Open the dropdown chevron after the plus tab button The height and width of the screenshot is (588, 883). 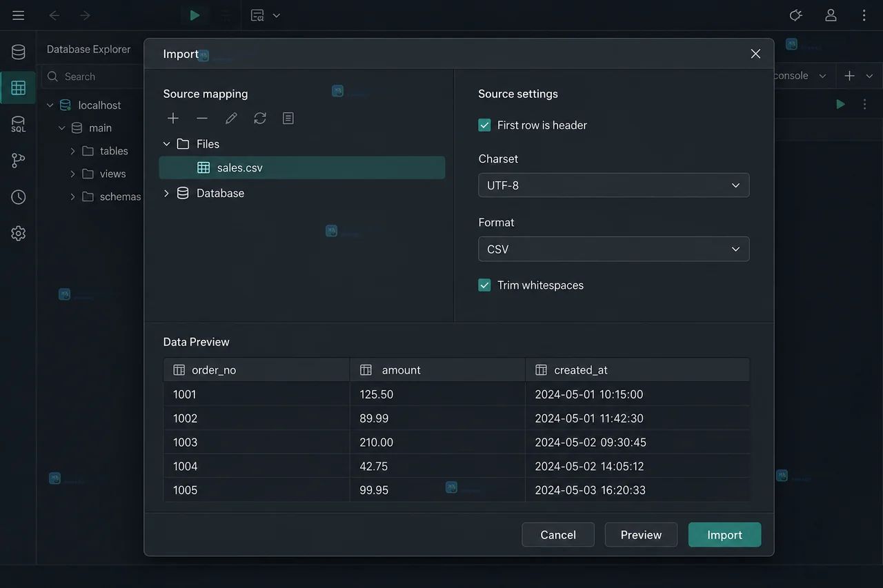pyautogui.click(x=869, y=76)
